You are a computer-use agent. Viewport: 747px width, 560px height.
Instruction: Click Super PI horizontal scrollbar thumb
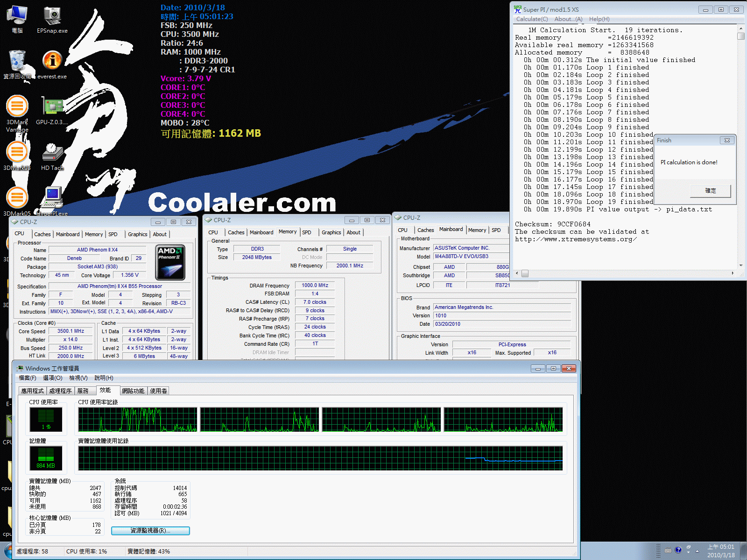pyautogui.click(x=525, y=273)
